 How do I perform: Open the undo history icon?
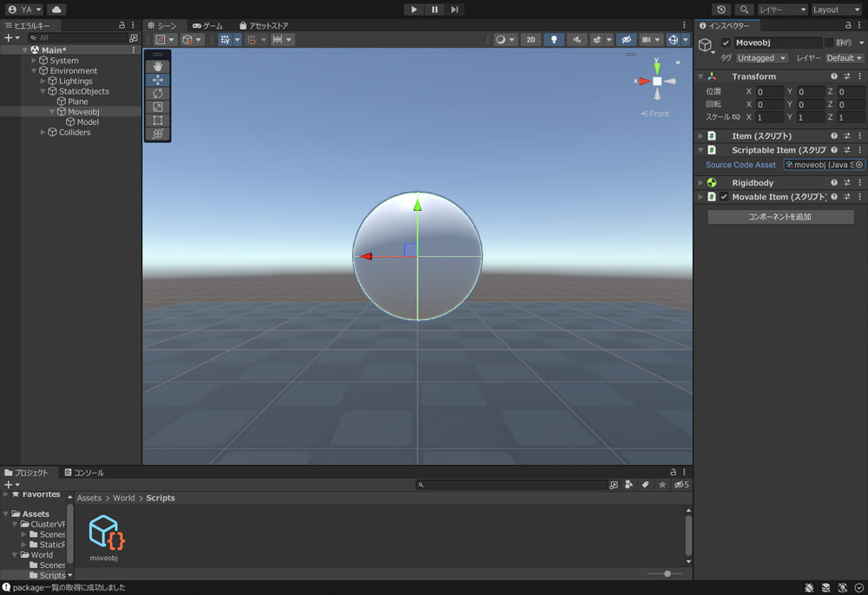721,10
